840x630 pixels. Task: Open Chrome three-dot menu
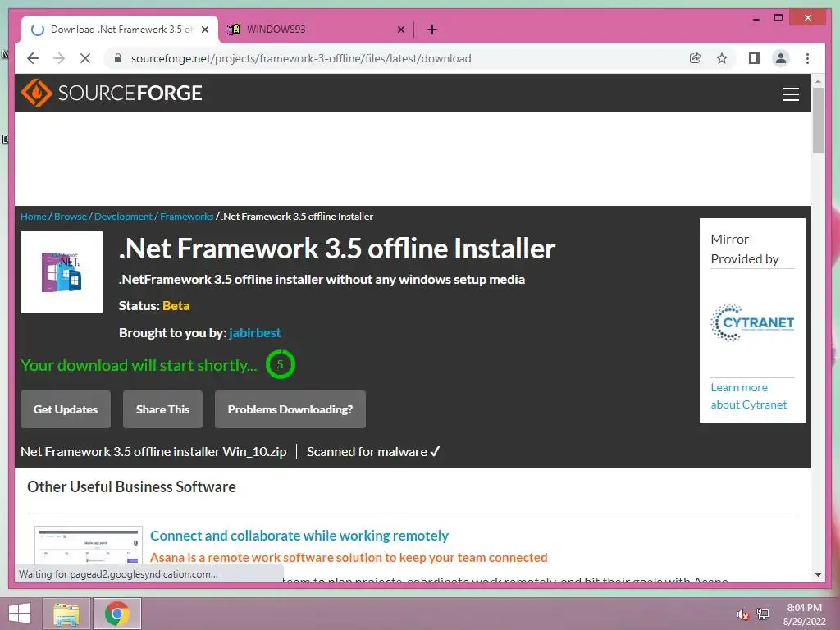tap(807, 58)
